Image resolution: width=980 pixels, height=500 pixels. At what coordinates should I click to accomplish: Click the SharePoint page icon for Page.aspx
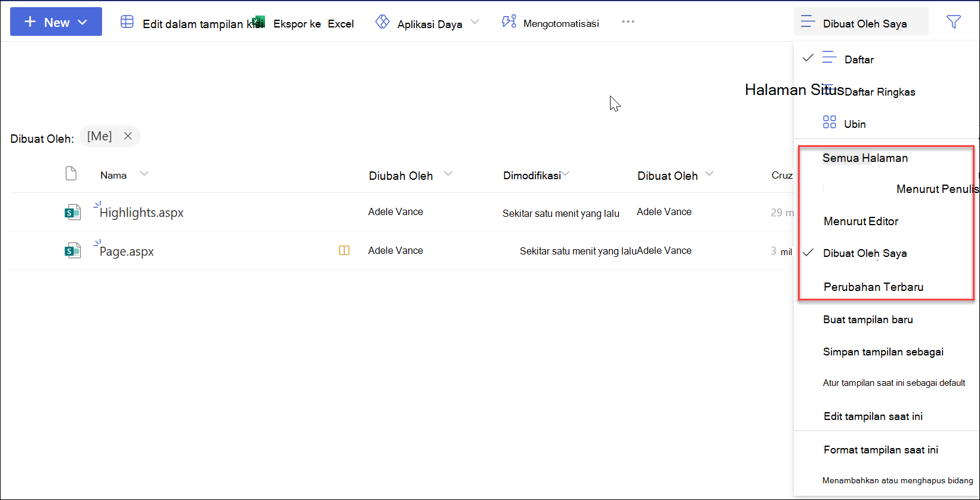pos(73,251)
